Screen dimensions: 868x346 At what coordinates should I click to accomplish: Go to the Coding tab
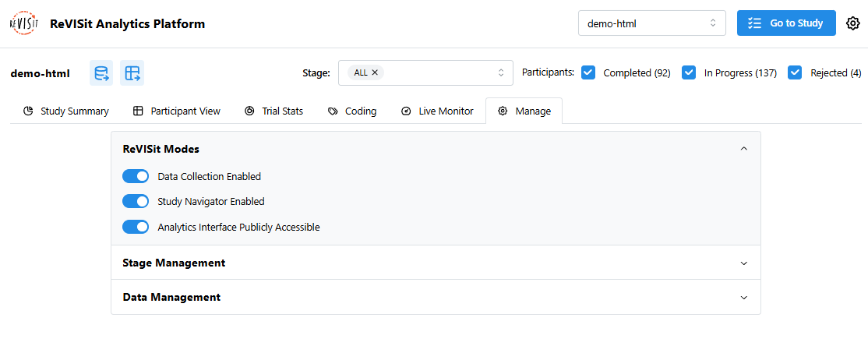352,111
